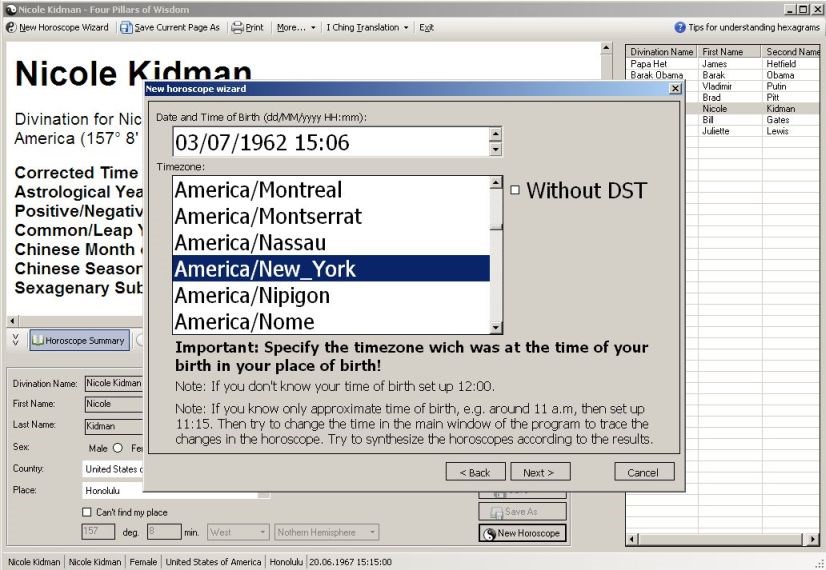Viewport: 826px width, 570px height.
Task: Open the New Horoscope Wizard toolbar item
Action: click(57, 27)
